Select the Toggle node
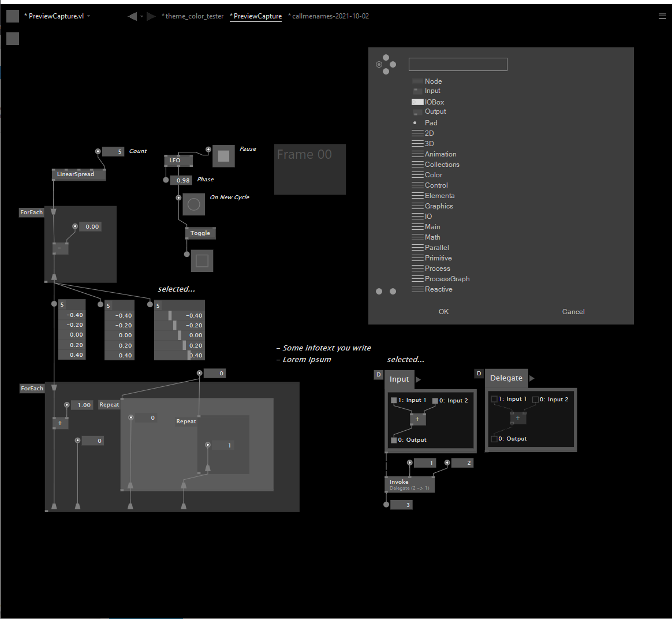 pyautogui.click(x=200, y=233)
